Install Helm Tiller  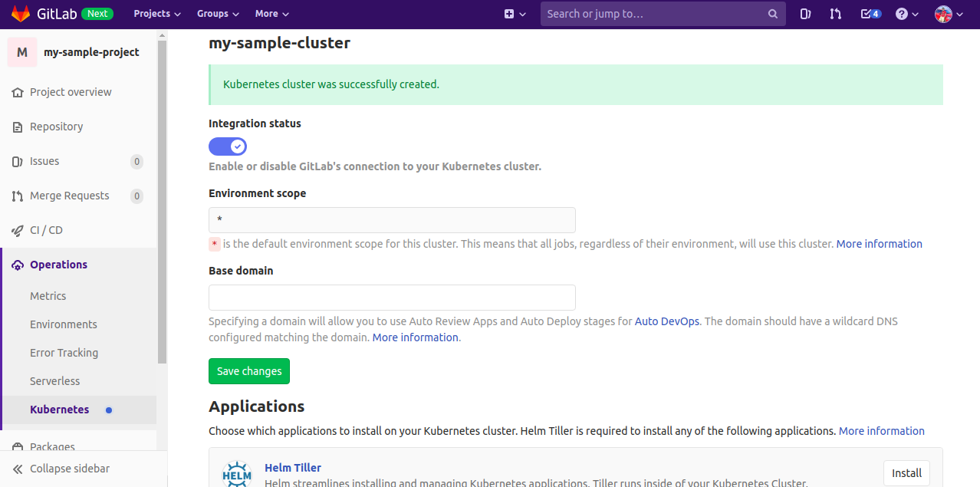(x=907, y=473)
